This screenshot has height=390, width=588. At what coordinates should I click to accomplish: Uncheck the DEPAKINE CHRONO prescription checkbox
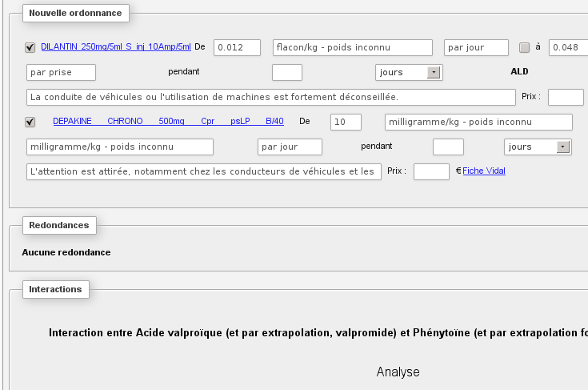(30, 122)
